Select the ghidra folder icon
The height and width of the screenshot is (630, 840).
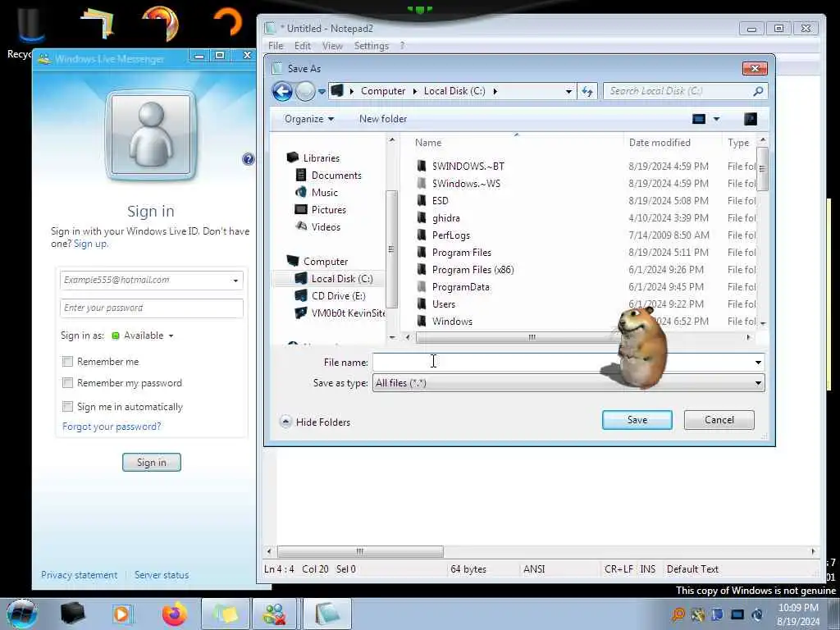coord(422,218)
